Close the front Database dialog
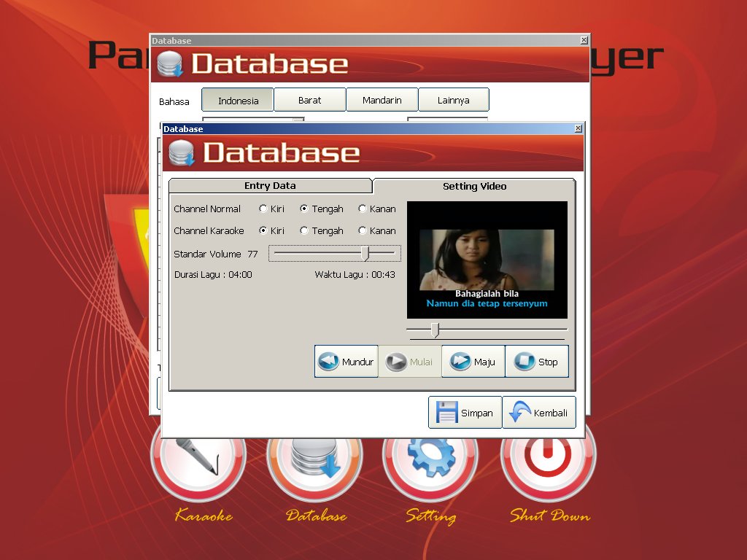The width and height of the screenshot is (747, 560). [578, 128]
